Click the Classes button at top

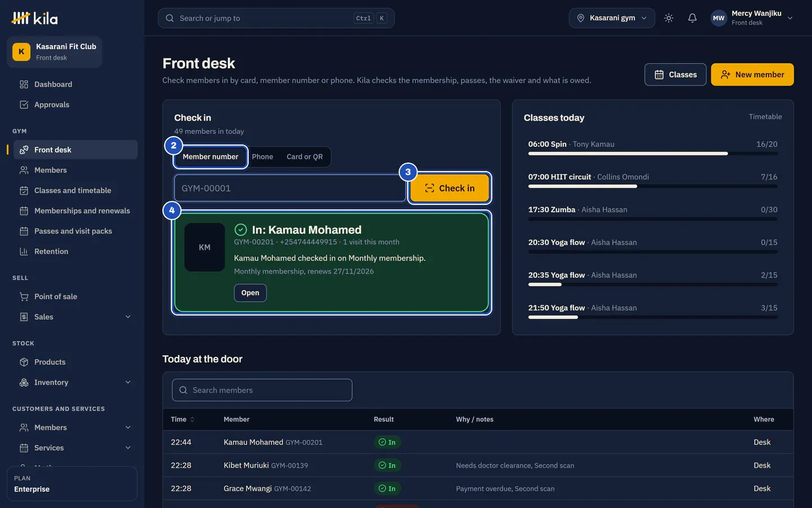[675, 75]
